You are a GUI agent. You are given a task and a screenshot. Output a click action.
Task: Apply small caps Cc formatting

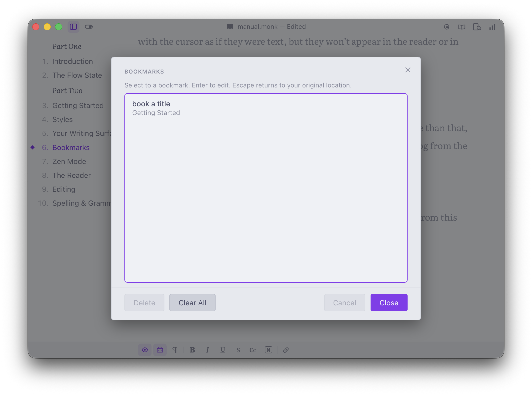[x=253, y=350]
